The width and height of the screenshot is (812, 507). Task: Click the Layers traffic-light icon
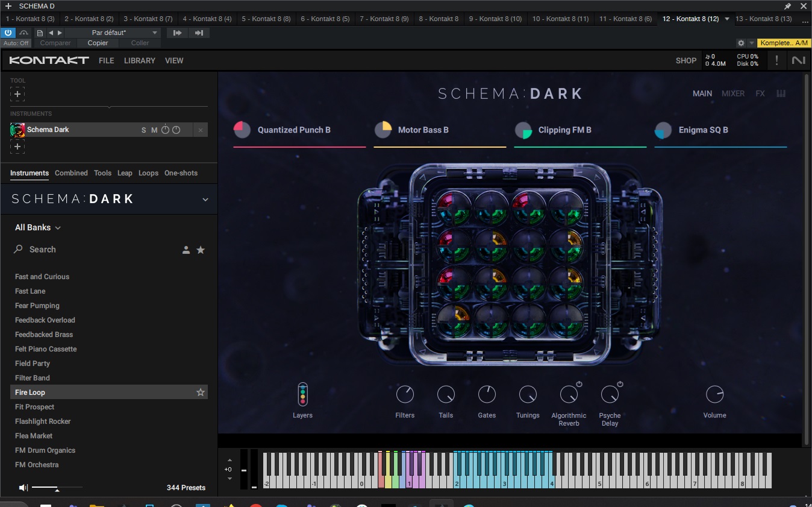pyautogui.click(x=302, y=394)
